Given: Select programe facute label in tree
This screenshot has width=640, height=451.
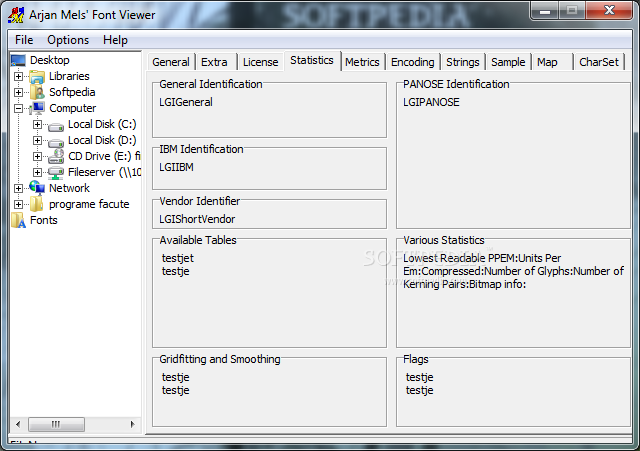Looking at the screenshot, I should 89,204.
